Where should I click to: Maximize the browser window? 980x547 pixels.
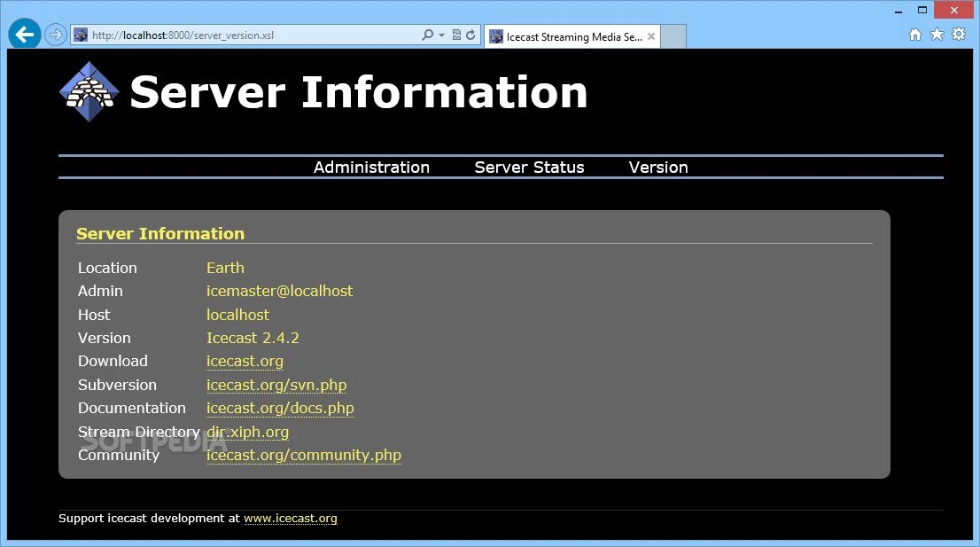click(x=922, y=10)
